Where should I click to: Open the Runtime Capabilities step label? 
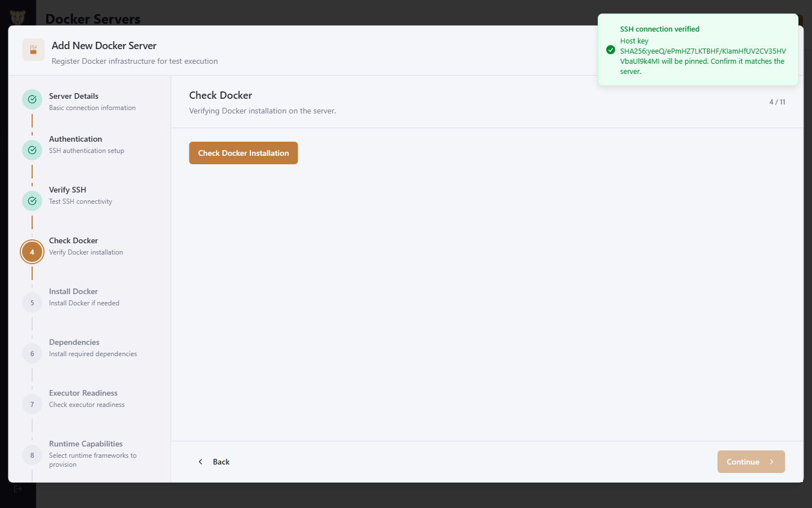pyautogui.click(x=86, y=444)
